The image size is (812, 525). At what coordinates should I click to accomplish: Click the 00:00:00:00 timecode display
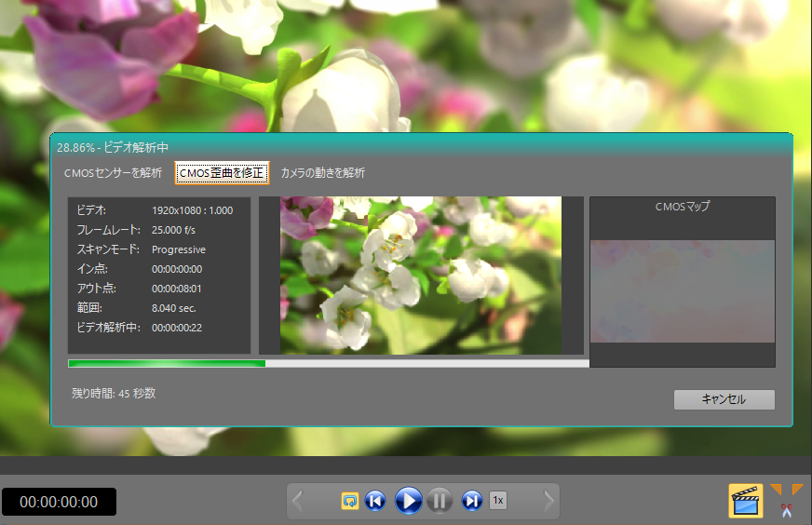click(x=59, y=502)
